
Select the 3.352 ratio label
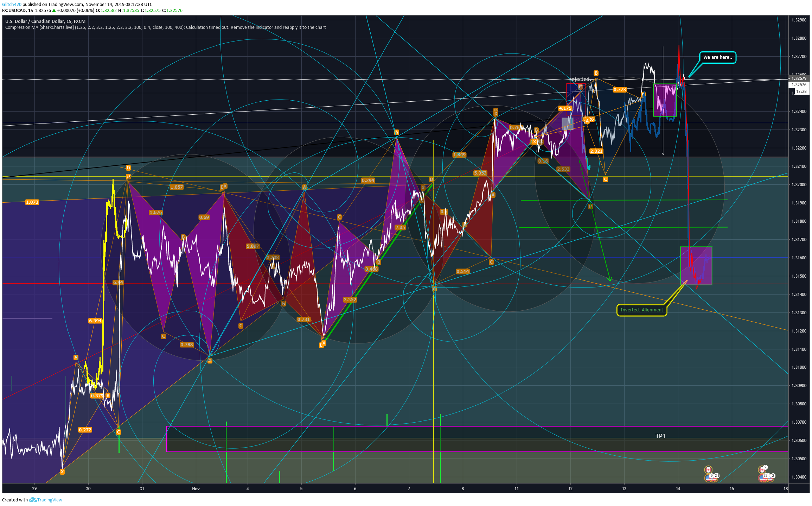click(350, 299)
